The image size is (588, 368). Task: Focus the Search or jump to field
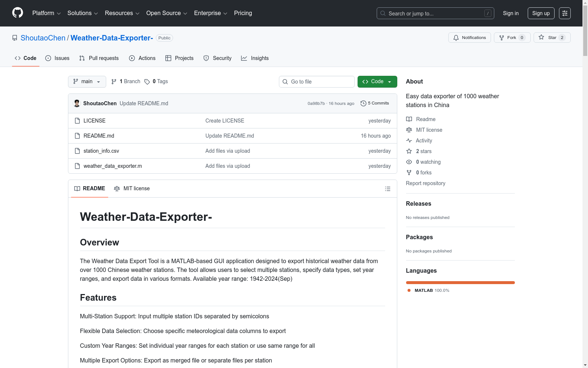435,13
